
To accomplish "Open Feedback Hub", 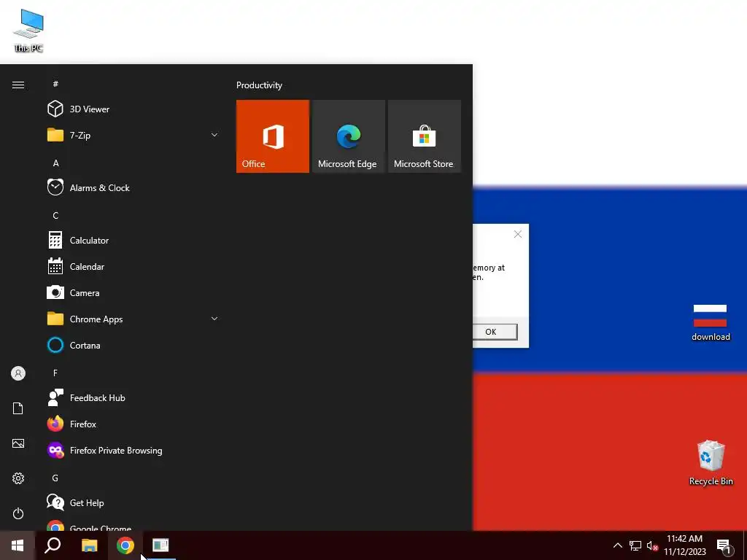I will tap(133, 397).
